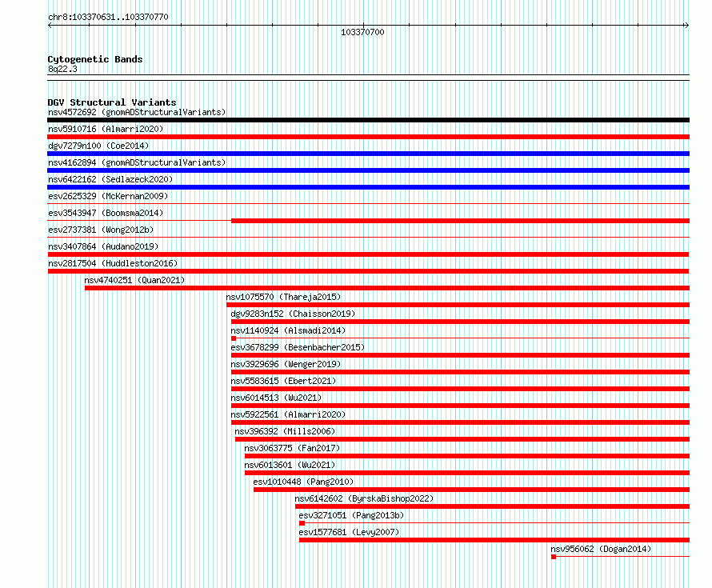This screenshot has height=588, width=712.
Task: Open variant nsv4740251 (Quan2021) label
Action: click(134, 280)
